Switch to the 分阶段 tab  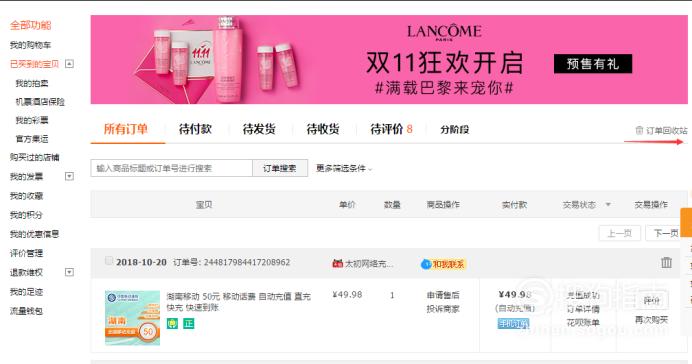pyautogui.click(x=455, y=129)
